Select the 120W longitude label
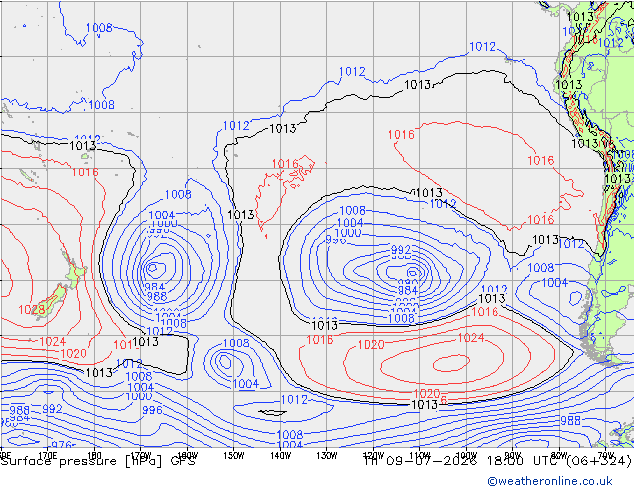 tap(373, 456)
